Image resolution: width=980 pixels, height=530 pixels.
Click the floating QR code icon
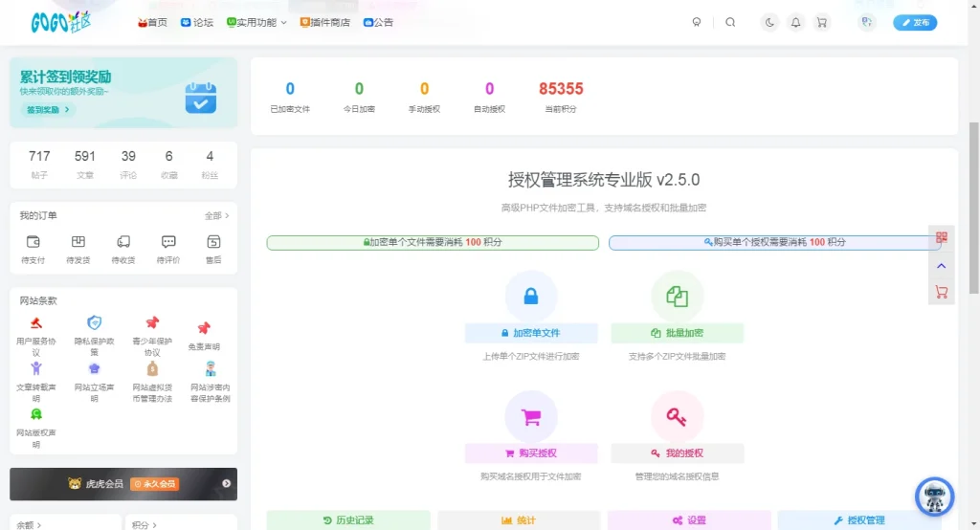pyautogui.click(x=942, y=237)
